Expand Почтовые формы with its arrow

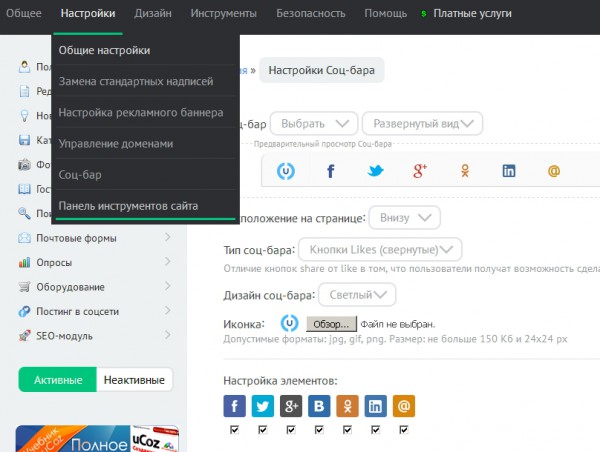point(168,237)
